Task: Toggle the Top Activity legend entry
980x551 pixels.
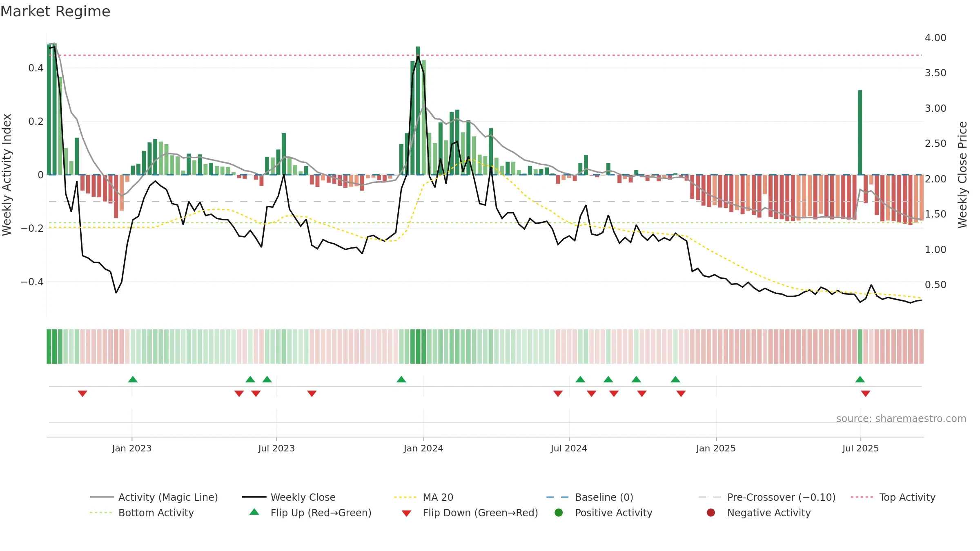Action: click(893, 497)
